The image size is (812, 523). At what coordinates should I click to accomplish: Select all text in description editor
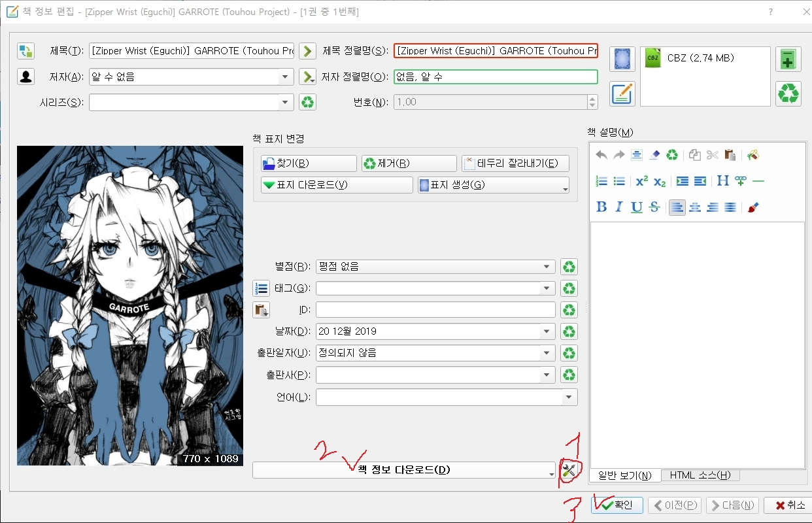point(637,155)
